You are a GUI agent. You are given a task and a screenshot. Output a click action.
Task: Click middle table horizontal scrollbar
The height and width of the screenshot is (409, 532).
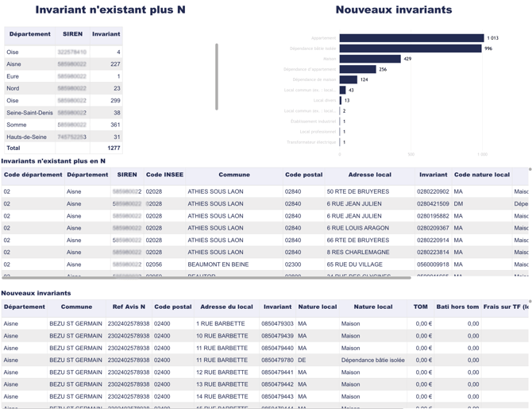point(206,278)
